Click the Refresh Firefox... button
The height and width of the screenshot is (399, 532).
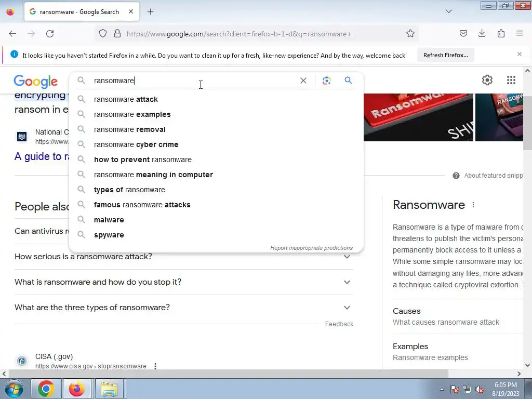click(445, 55)
